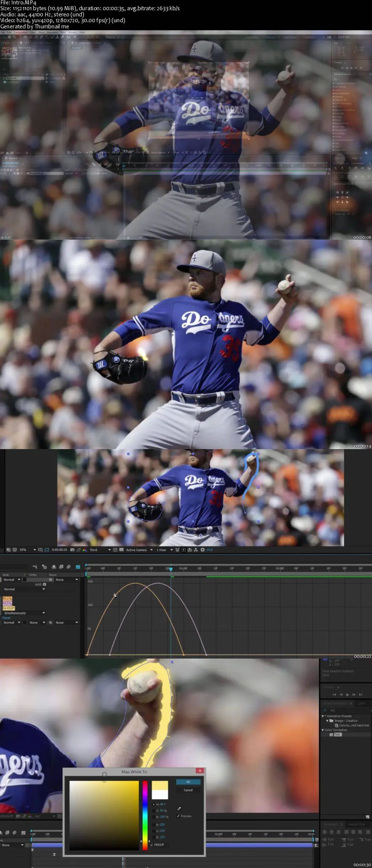Viewport: 372px width, 868px height.
Task: Click the Show Channel RGB icon in viewer footer
Action: tap(84, 550)
